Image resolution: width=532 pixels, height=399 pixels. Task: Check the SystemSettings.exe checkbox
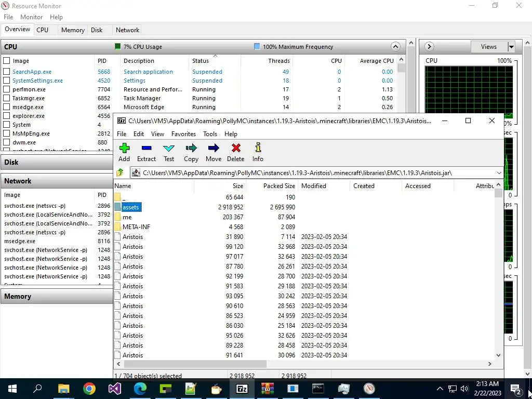[6, 81]
